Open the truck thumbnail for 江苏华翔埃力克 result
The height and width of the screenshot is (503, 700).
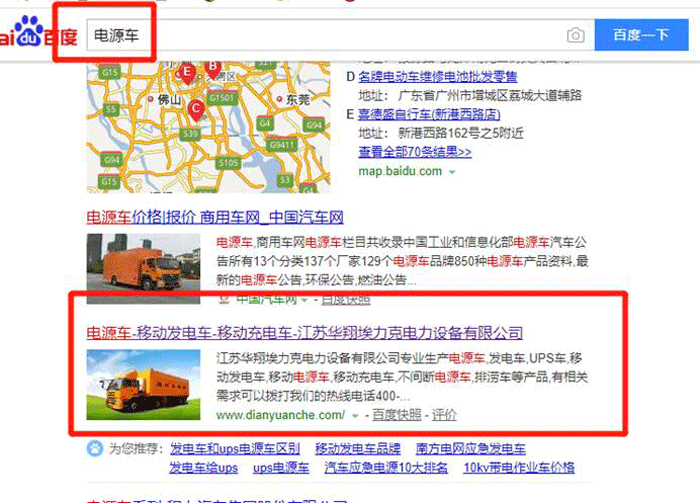tap(143, 384)
